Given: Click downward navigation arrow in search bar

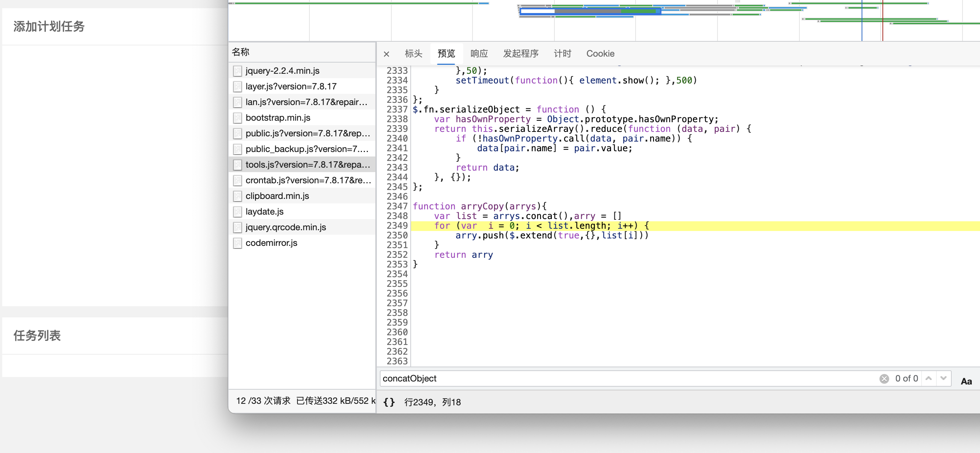Looking at the screenshot, I should (x=944, y=378).
